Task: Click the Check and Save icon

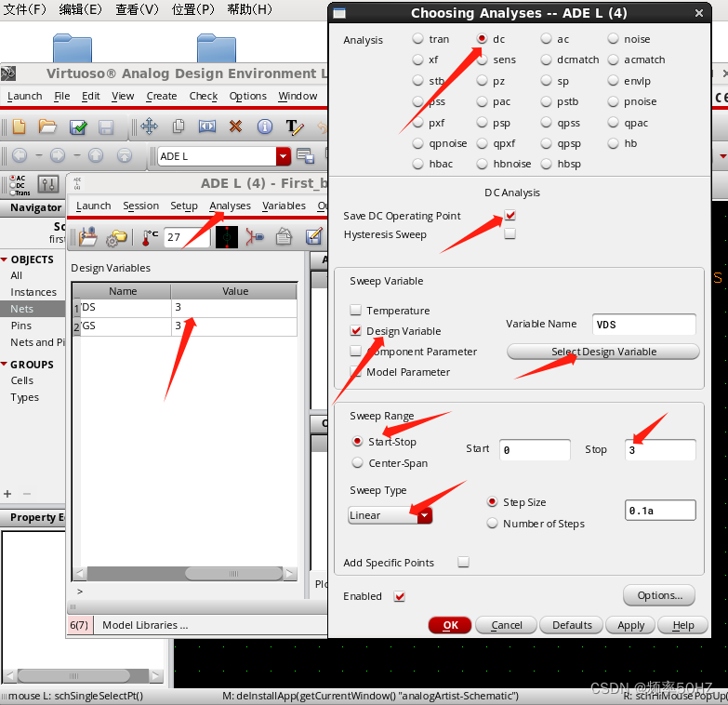Action: click(x=78, y=126)
